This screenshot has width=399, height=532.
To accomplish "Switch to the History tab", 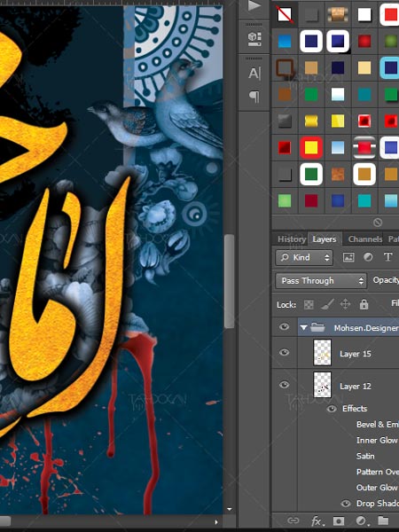I will (x=292, y=239).
